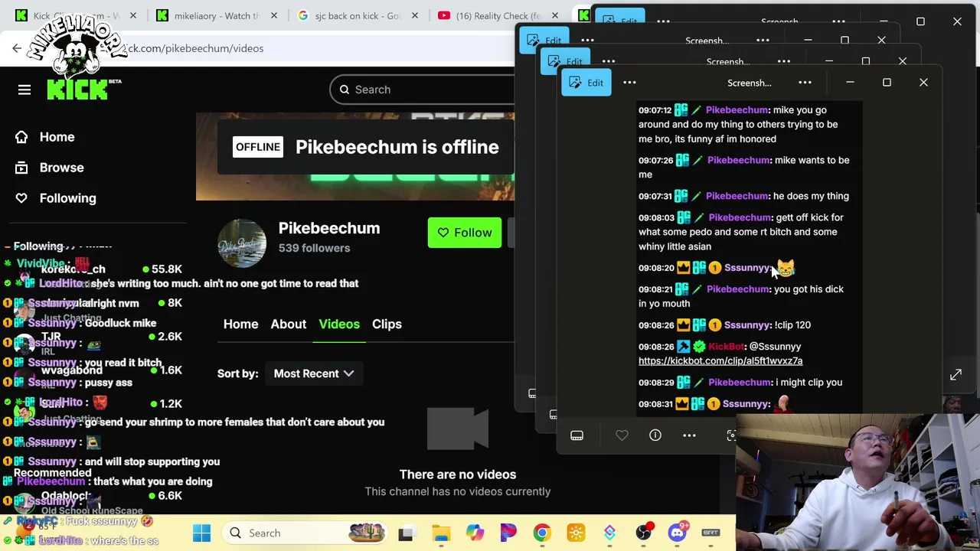
Task: Open three-dot menu beside second window's Edit
Action: coord(587,40)
